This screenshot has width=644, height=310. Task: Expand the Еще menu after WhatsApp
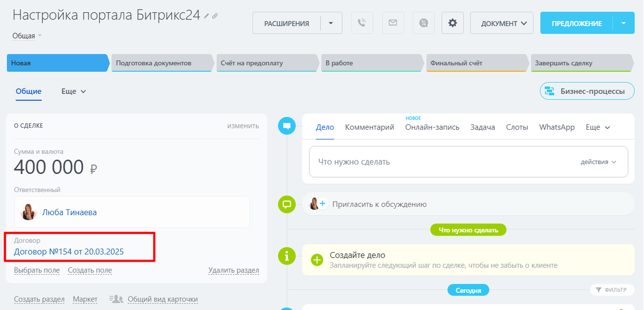598,127
